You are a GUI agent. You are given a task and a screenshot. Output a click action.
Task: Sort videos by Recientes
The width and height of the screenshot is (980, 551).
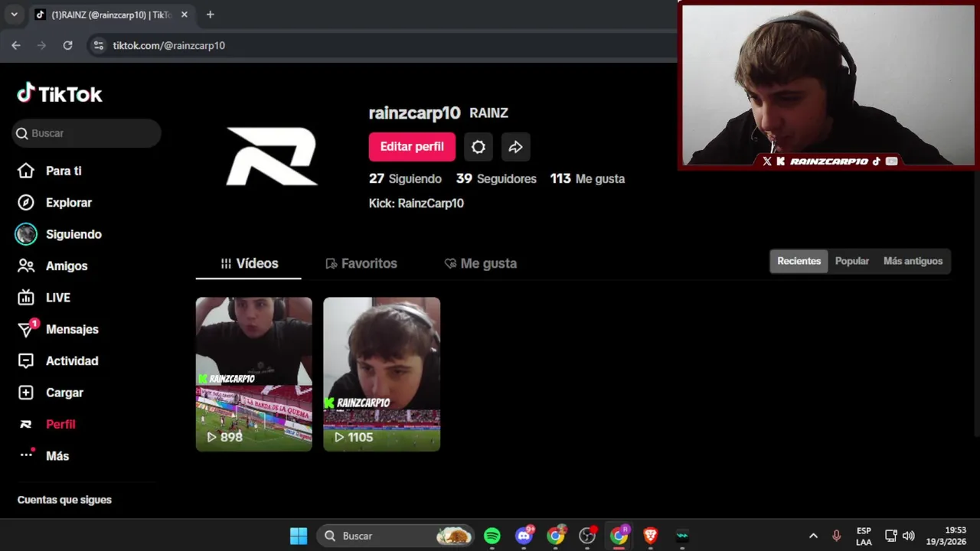tap(799, 261)
